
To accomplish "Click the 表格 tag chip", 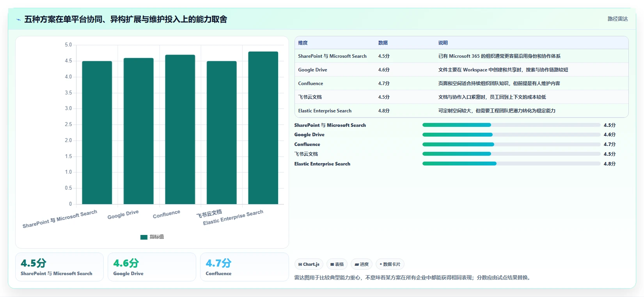I will pyautogui.click(x=337, y=264).
